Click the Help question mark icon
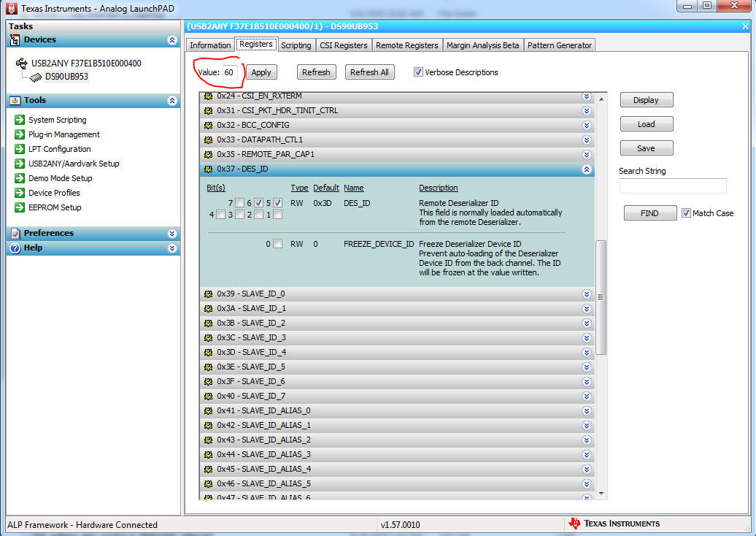This screenshot has height=536, width=756. click(15, 248)
